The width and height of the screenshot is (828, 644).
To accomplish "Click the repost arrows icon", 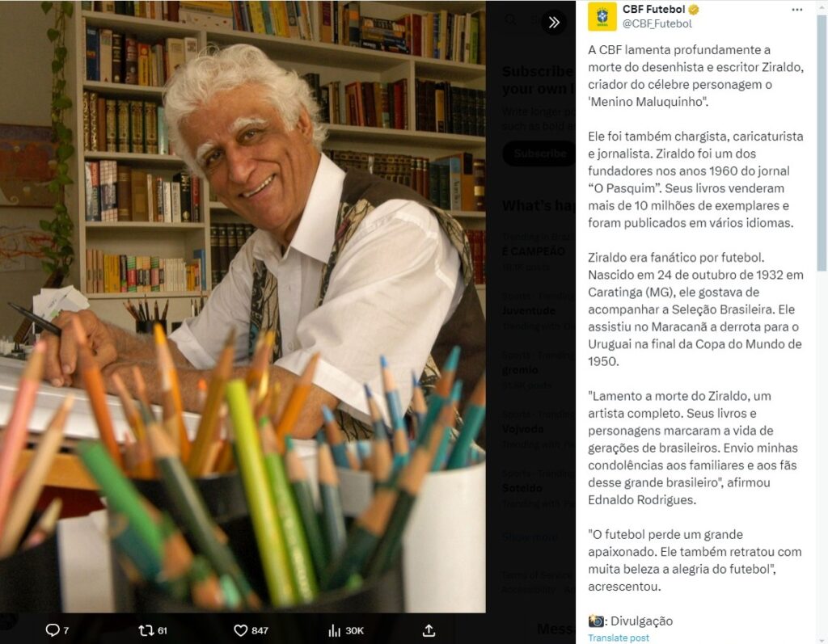I will pos(146,629).
